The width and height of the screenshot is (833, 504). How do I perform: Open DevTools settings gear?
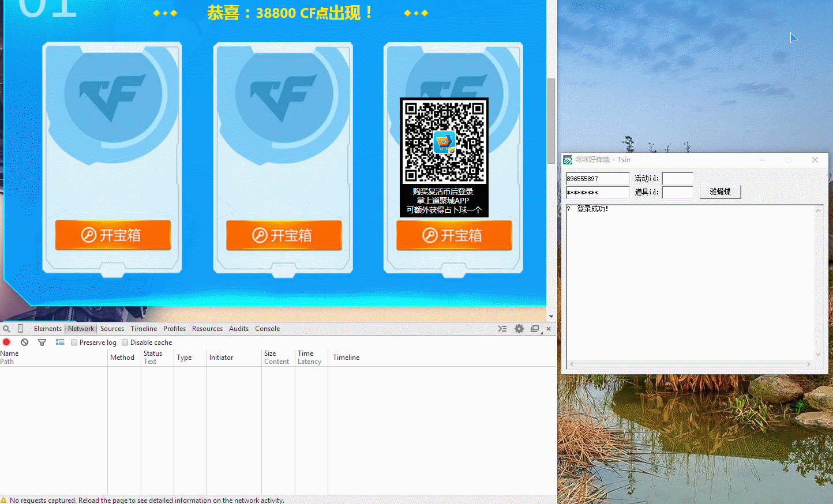coord(519,329)
